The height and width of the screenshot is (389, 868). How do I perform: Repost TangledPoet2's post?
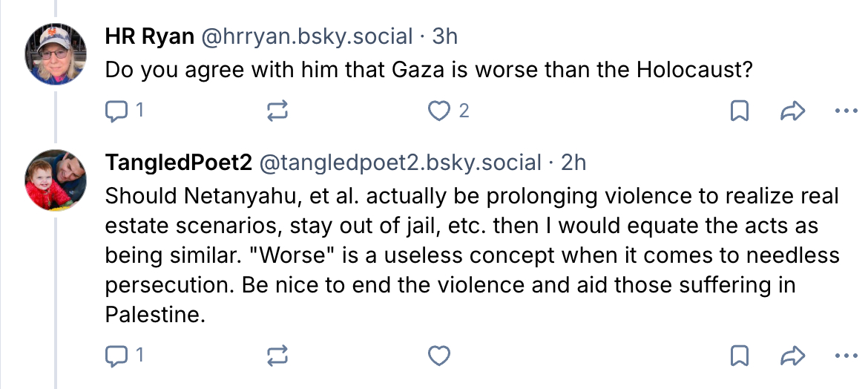click(276, 356)
